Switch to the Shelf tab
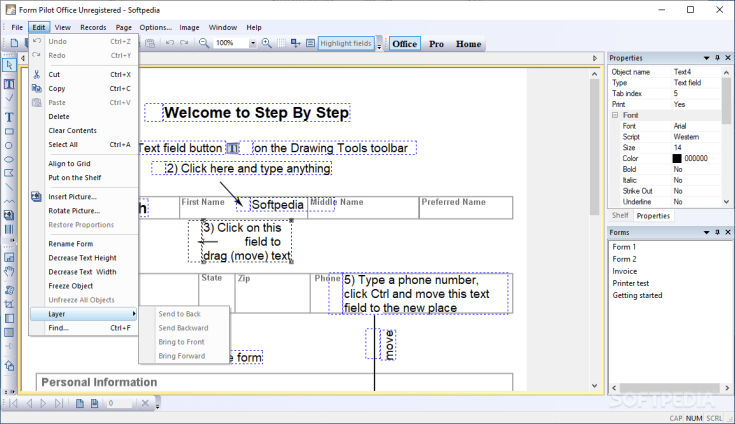This screenshot has height=424, width=735. pyautogui.click(x=620, y=216)
